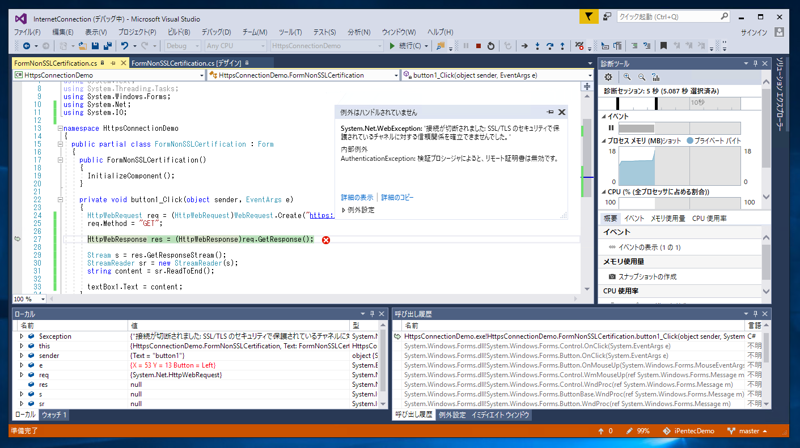
Task: Open the HttpsConnectionDemo startup project dropdown
Action: (x=326, y=46)
